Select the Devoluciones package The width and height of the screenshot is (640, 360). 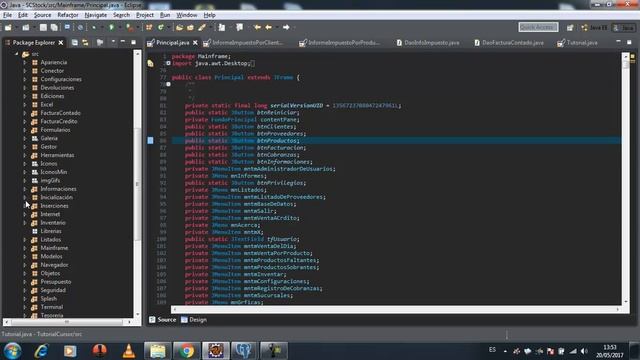click(x=57, y=88)
